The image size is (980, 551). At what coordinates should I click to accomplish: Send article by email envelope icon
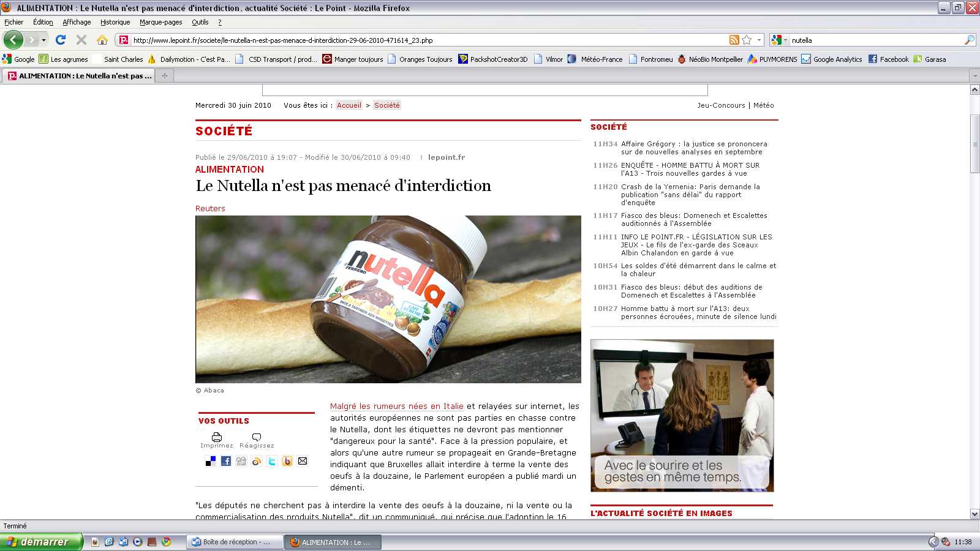(303, 461)
